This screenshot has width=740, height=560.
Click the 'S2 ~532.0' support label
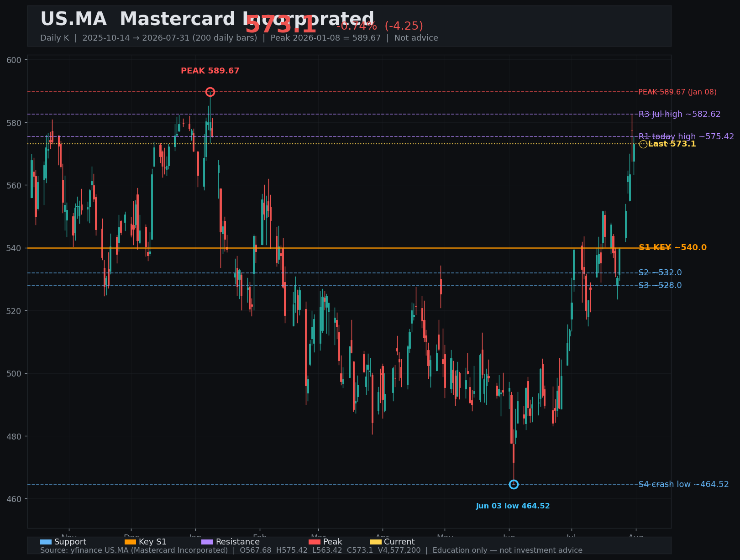coord(660,273)
